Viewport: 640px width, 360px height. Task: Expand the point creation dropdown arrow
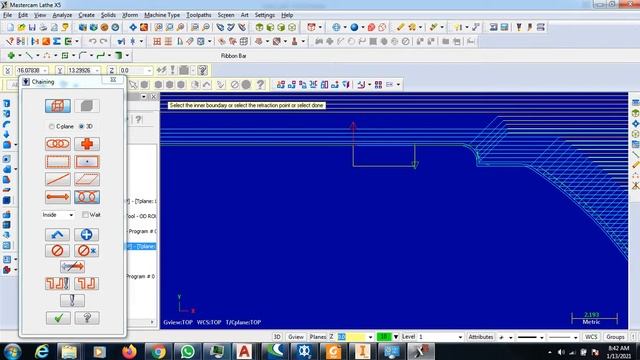[x=20, y=55]
